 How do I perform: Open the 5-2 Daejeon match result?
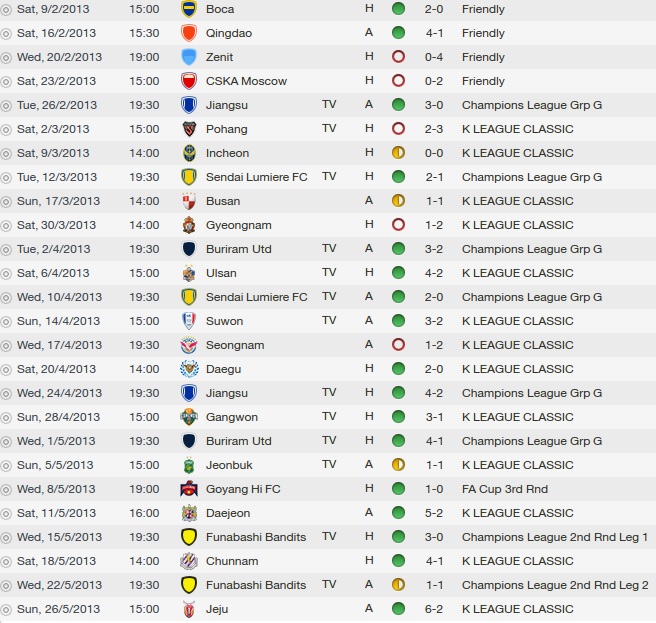[x=434, y=513]
